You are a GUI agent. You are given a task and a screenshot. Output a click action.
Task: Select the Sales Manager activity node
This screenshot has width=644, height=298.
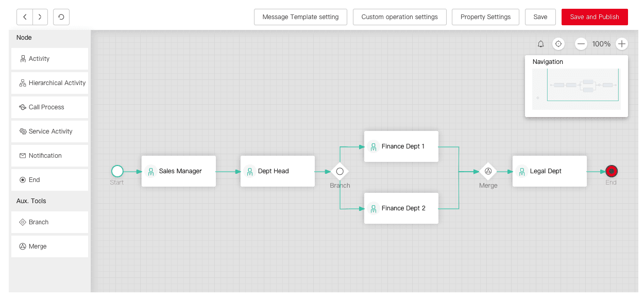(178, 171)
